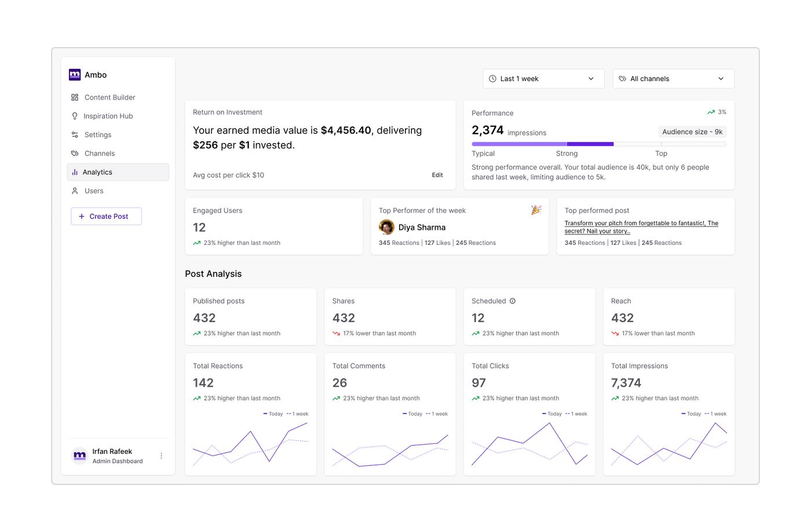Click the Settings sliders icon
This screenshot has height=532, width=811.
click(75, 135)
